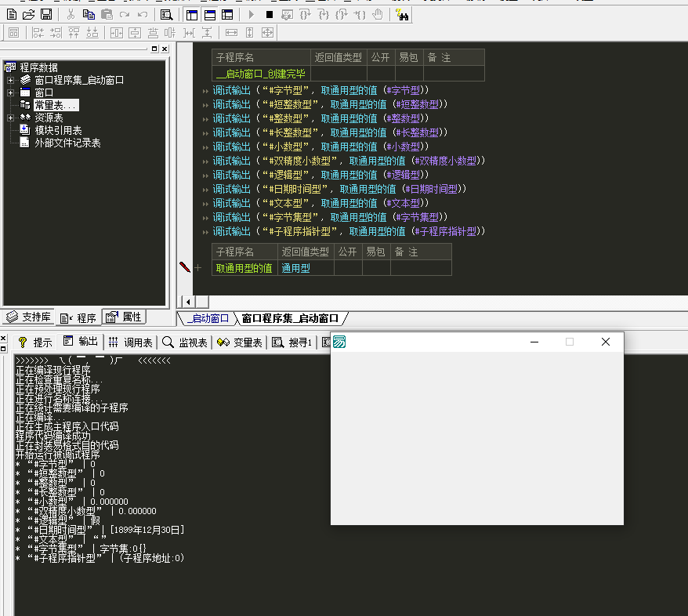Select 外部文件记录表 in the program tree
This screenshot has height=616, width=688.
point(67,143)
